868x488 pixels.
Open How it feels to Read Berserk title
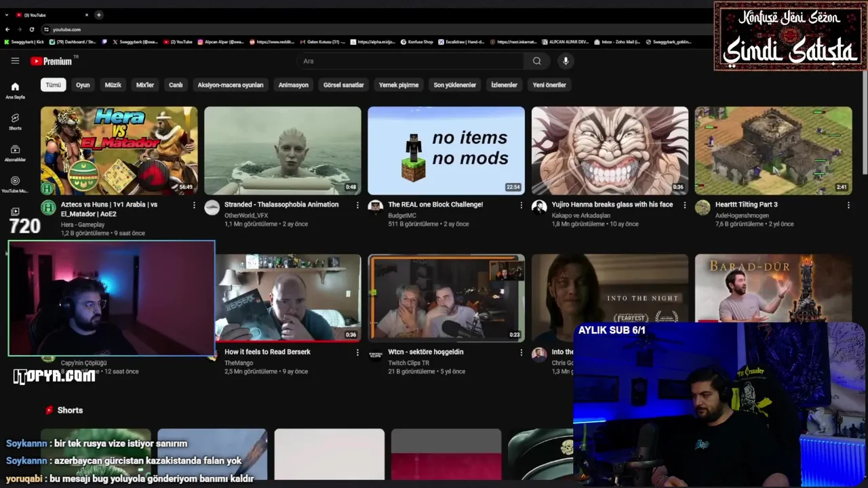[x=267, y=352]
